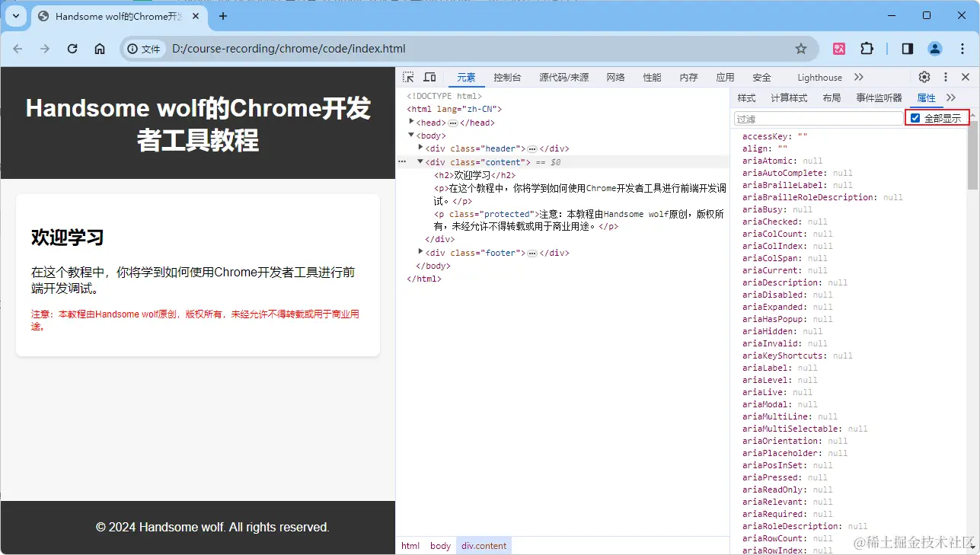Open the DevTools three-dot customize menu

tap(946, 77)
